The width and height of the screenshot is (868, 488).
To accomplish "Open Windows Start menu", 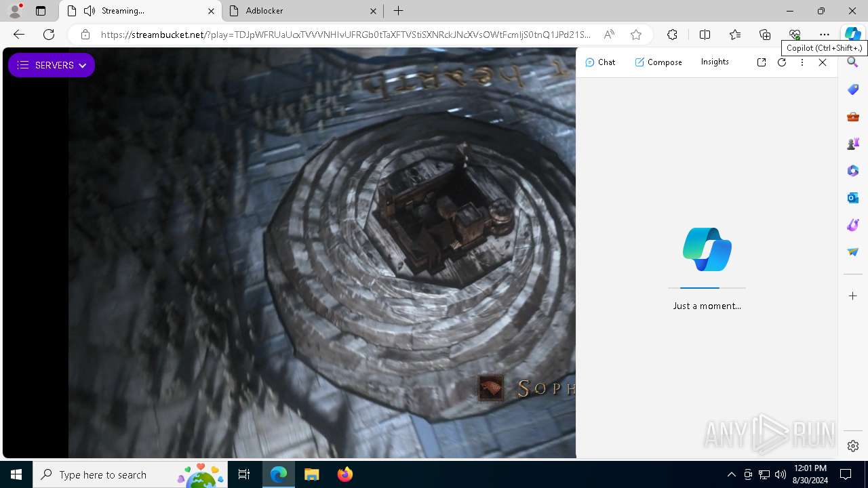I will 16,474.
